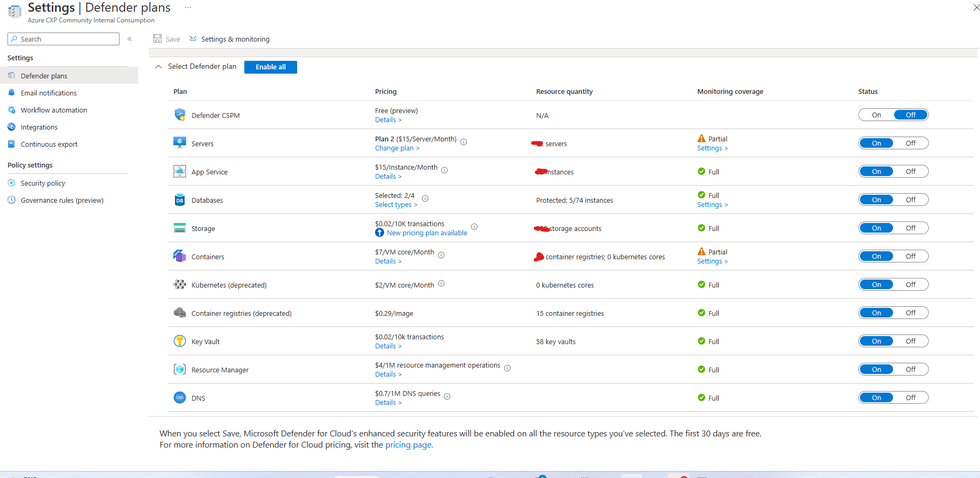Viewport: 980px width, 478px height.
Task: Open Change plan for Servers
Action: [397, 148]
